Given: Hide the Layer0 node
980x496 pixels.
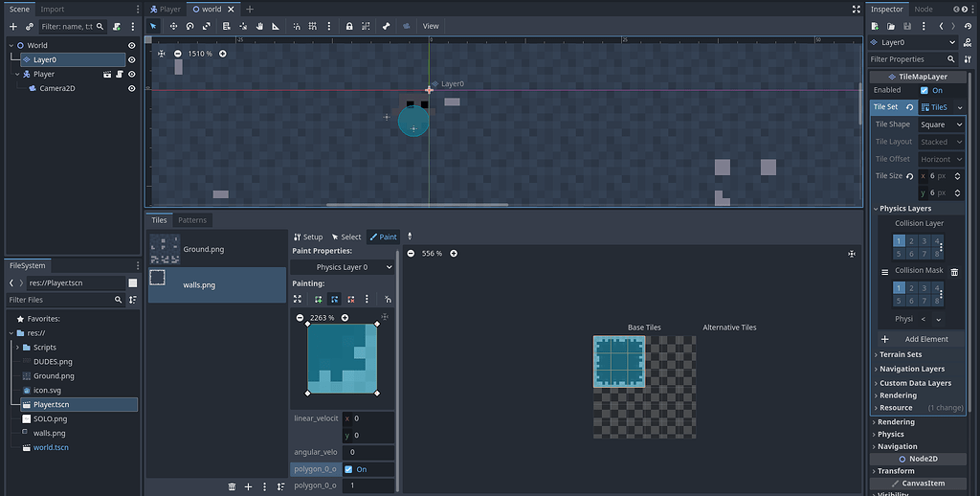Looking at the screenshot, I should (132, 60).
